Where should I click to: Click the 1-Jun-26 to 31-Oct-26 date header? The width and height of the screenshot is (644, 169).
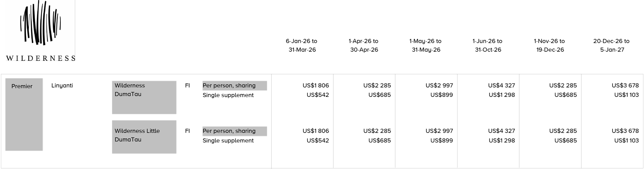point(488,45)
